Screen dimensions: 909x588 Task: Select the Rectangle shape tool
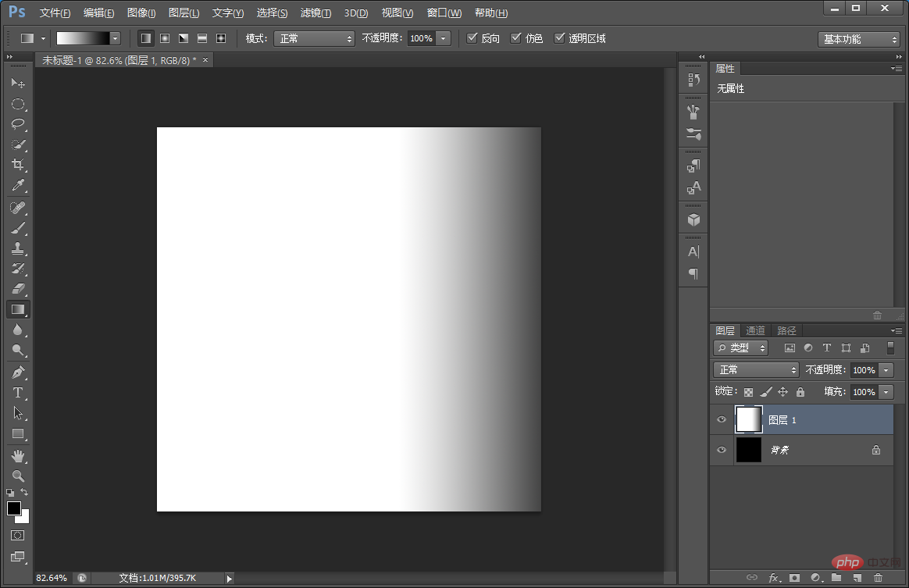(x=18, y=433)
